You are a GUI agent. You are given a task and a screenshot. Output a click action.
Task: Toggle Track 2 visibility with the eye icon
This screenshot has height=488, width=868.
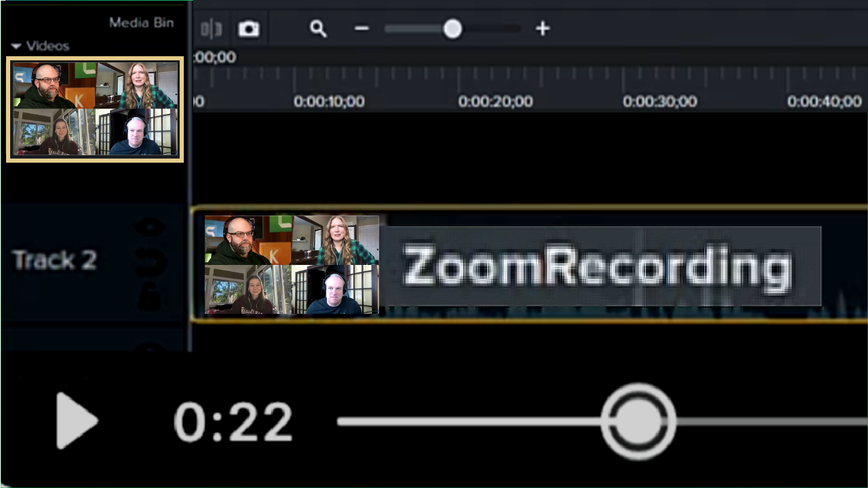(150, 226)
